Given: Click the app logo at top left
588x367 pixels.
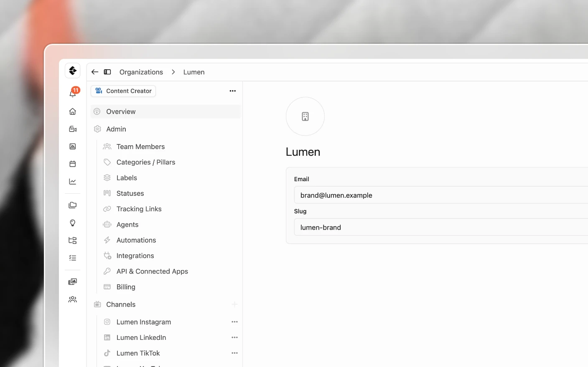Looking at the screenshot, I should pos(73,71).
